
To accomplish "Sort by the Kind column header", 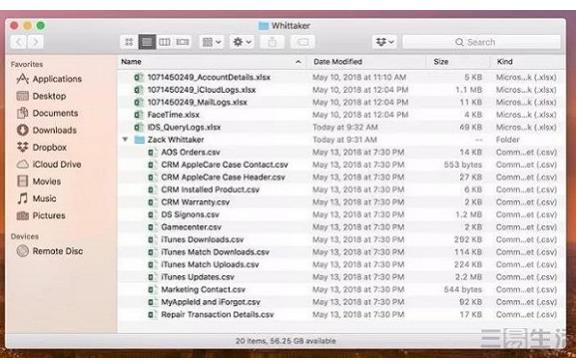I will point(527,61).
